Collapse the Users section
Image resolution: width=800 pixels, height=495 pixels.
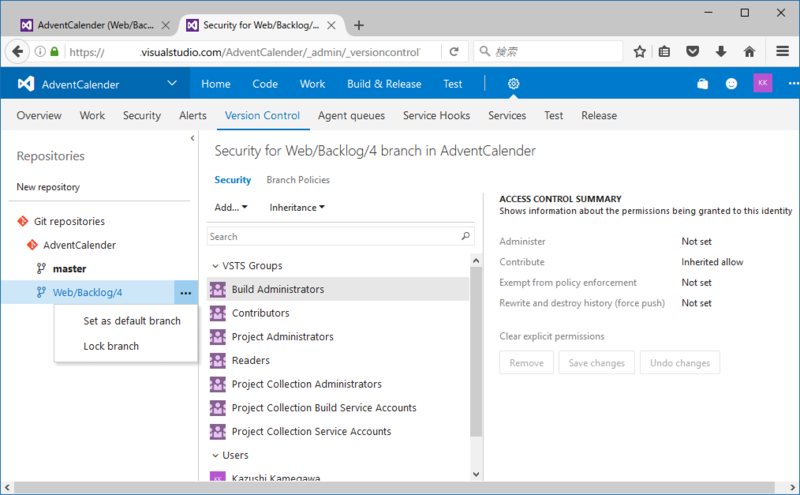coord(215,455)
